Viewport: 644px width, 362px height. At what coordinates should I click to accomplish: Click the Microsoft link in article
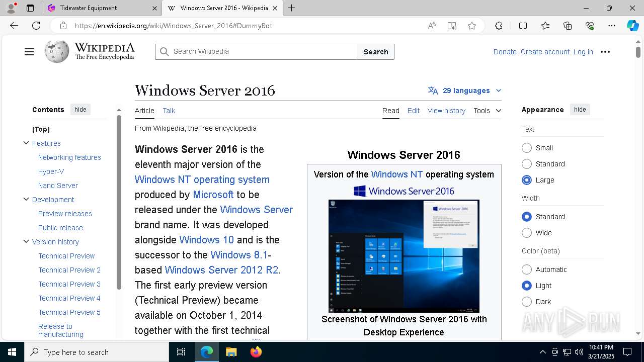tap(213, 195)
